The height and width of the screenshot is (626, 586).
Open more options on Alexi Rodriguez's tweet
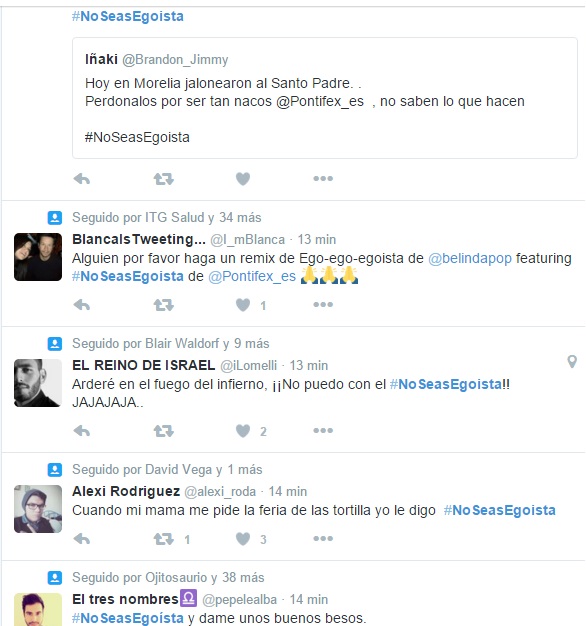click(323, 539)
